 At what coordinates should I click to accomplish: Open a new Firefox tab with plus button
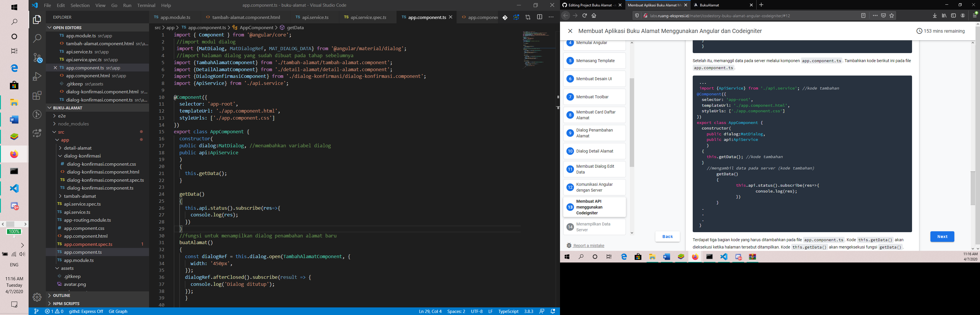(761, 5)
